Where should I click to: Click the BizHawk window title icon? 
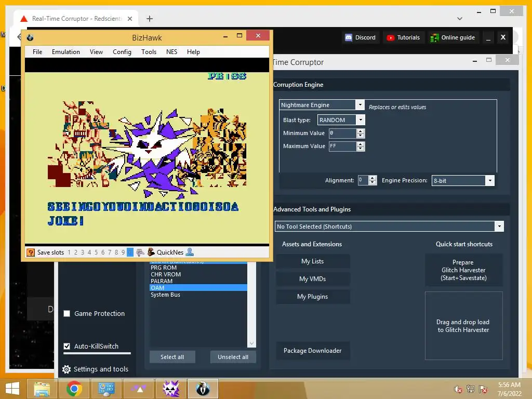point(30,37)
